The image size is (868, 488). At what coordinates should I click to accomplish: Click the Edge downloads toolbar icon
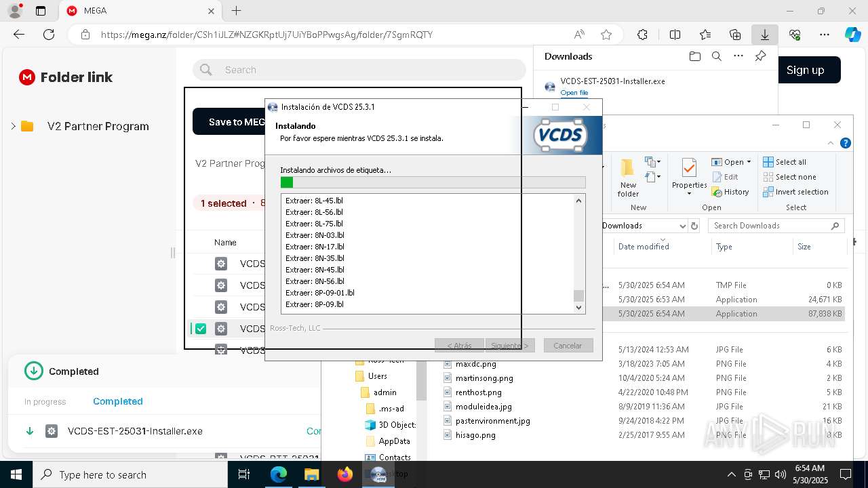(x=765, y=35)
